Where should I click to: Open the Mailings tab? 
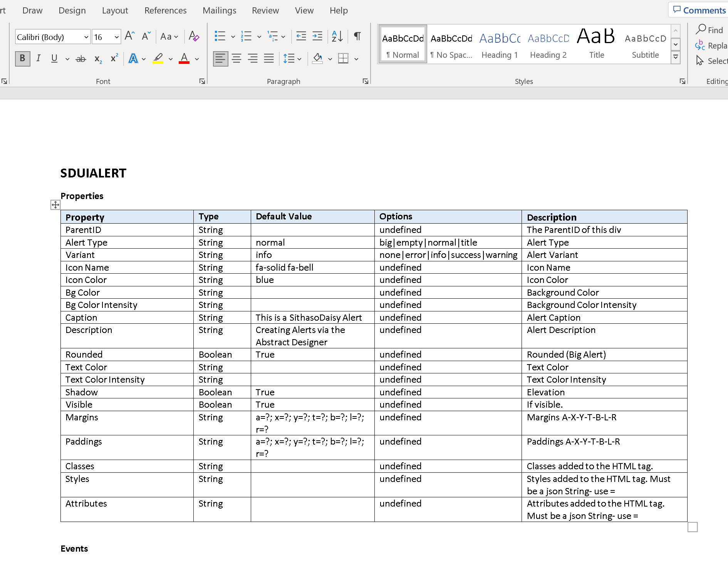(220, 10)
